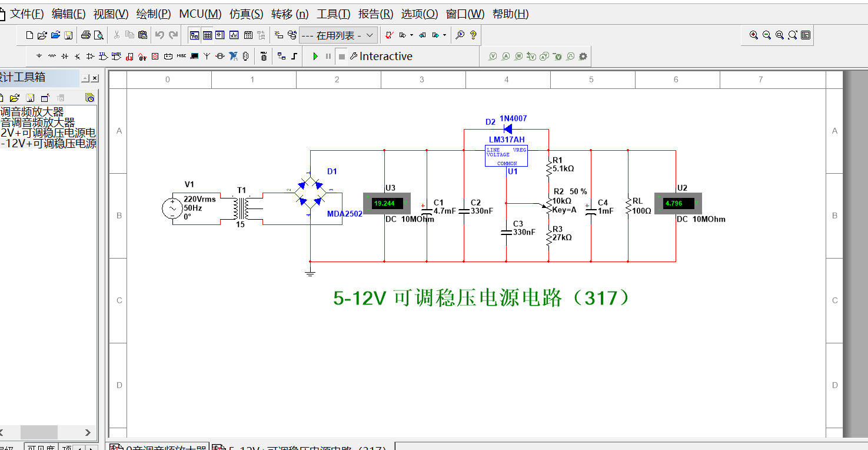Open the In-Use List dropdown

tap(338, 35)
